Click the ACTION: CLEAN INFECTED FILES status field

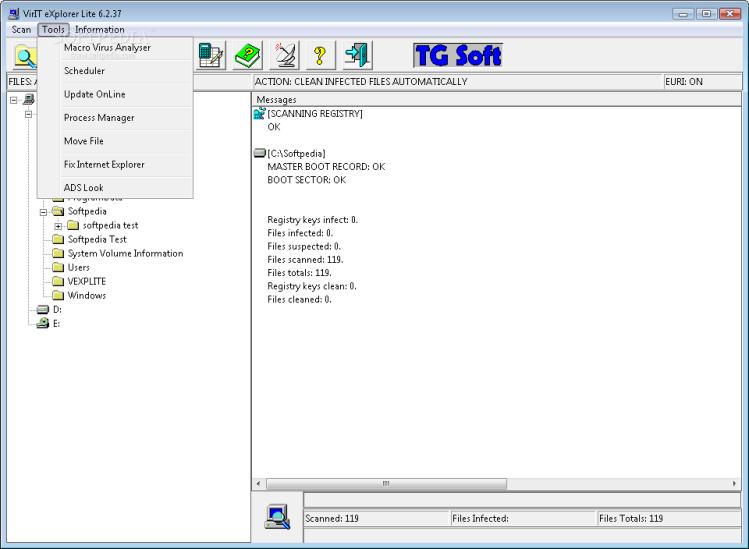click(457, 82)
